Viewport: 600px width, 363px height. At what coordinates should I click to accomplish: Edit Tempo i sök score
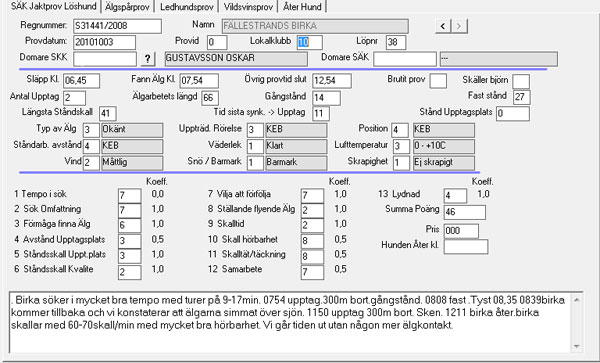[129, 196]
